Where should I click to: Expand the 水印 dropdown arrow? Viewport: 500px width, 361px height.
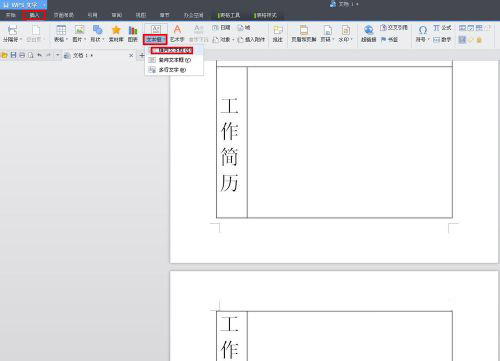(x=351, y=40)
